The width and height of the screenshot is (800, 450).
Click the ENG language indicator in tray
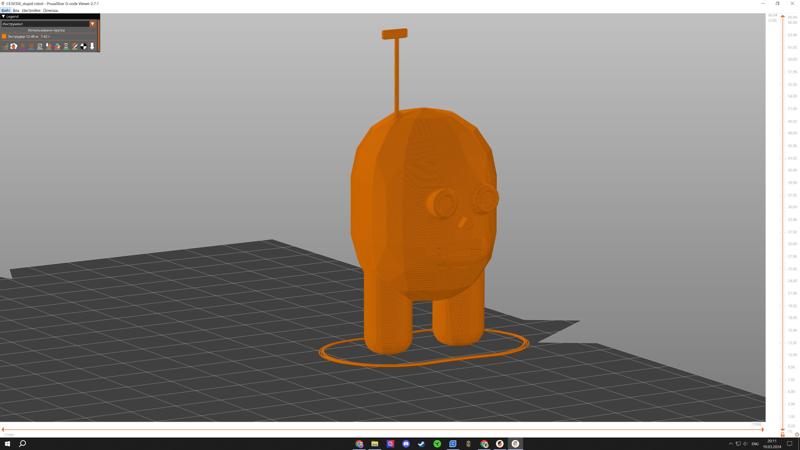point(755,444)
